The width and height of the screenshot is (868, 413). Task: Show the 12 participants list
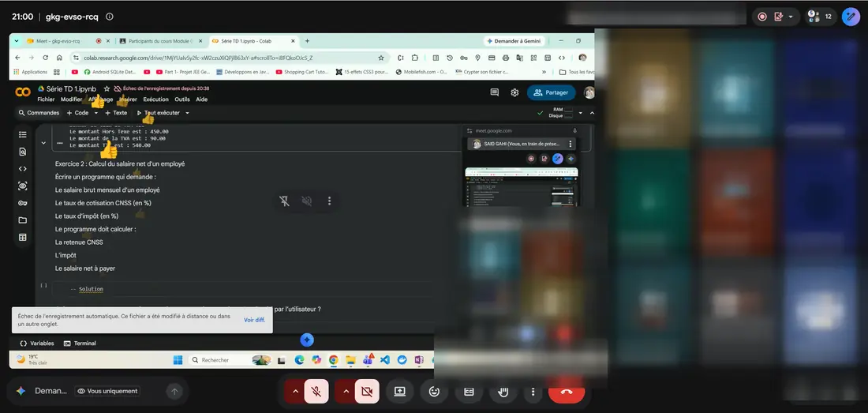(x=821, y=17)
